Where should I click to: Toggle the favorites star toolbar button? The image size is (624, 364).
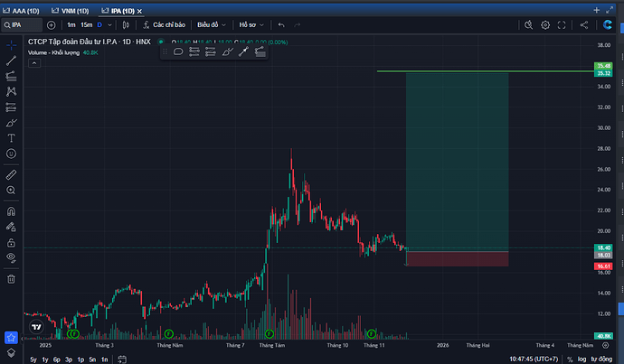[x=11, y=338]
